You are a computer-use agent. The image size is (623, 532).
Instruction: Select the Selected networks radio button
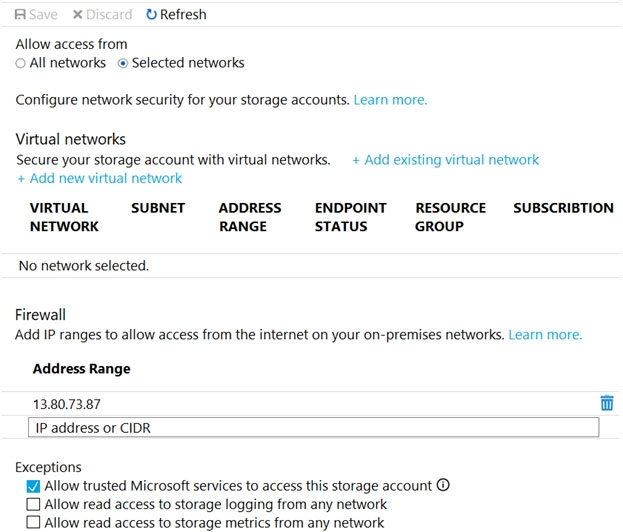click(x=123, y=63)
